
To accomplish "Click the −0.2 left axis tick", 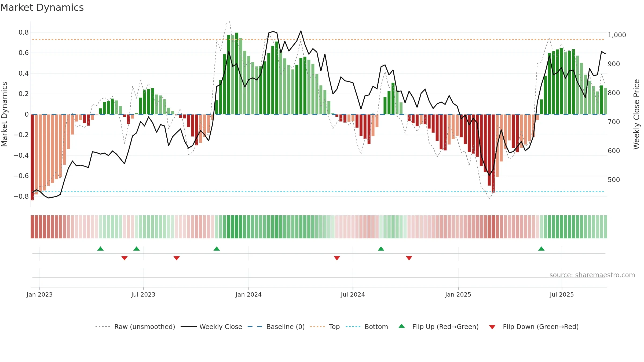I will coord(21,135).
